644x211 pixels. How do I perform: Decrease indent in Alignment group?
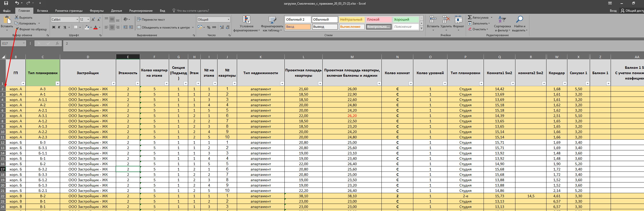tap(126, 27)
